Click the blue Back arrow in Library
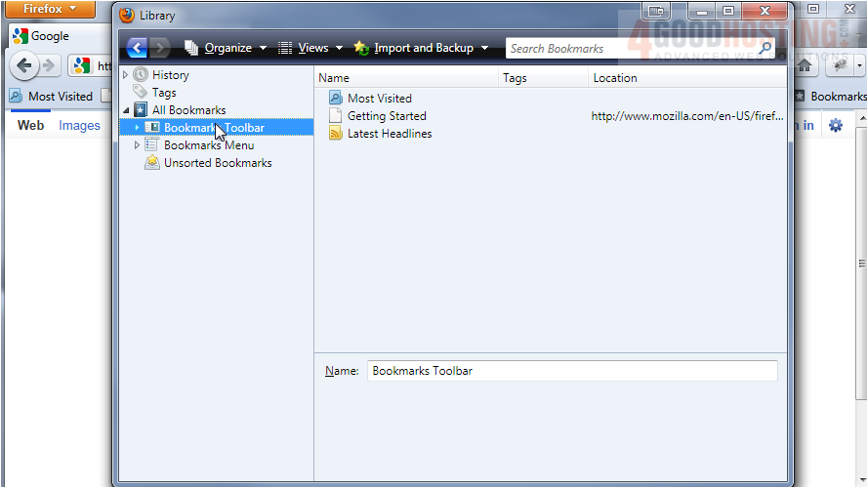The image size is (868, 488). (x=136, y=48)
